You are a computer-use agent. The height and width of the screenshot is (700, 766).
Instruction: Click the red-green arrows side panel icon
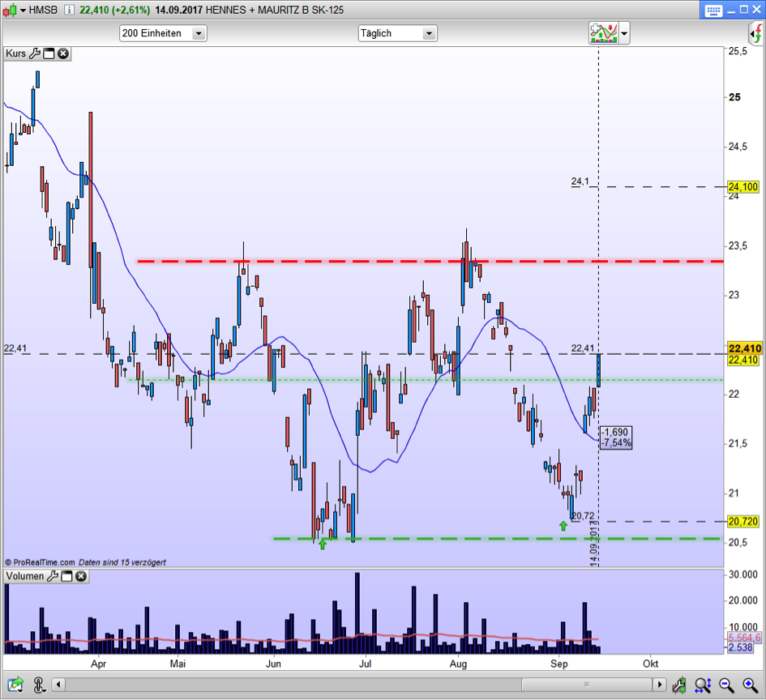756,33
